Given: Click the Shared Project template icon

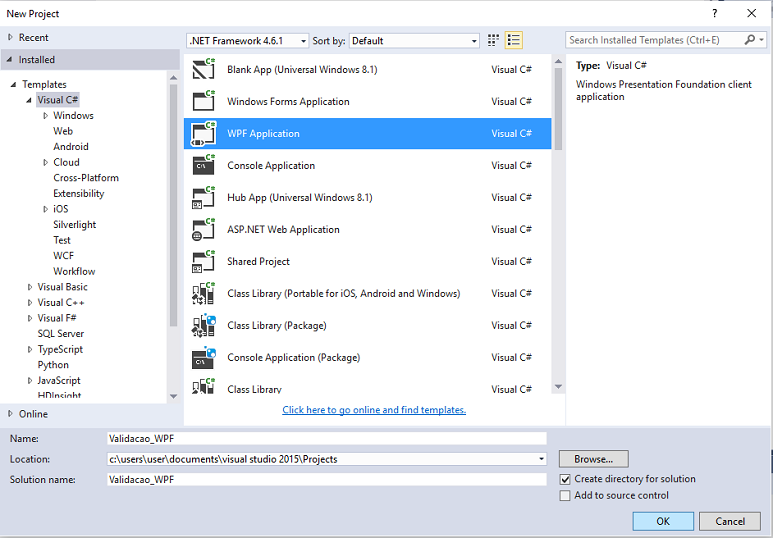Looking at the screenshot, I should coord(204,262).
